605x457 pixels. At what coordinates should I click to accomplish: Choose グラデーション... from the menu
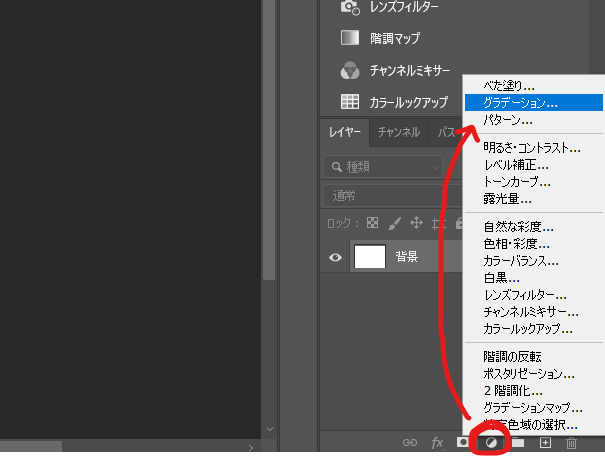[x=534, y=102]
